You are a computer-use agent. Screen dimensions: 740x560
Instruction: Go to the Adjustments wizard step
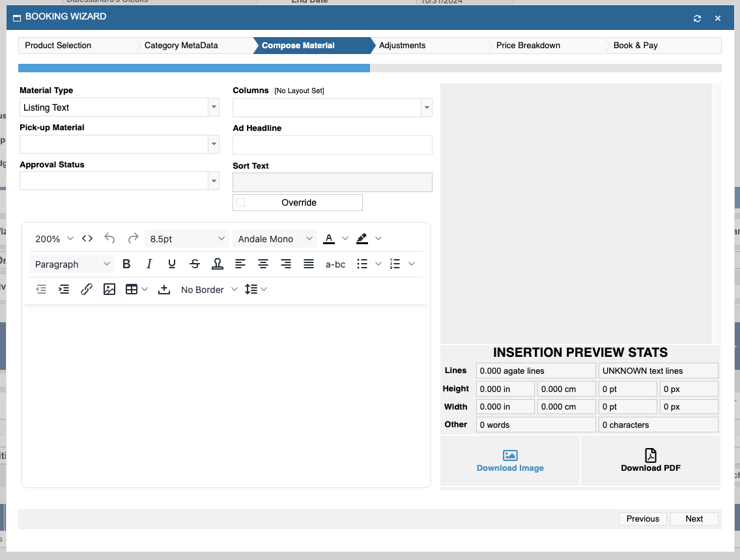pos(403,46)
